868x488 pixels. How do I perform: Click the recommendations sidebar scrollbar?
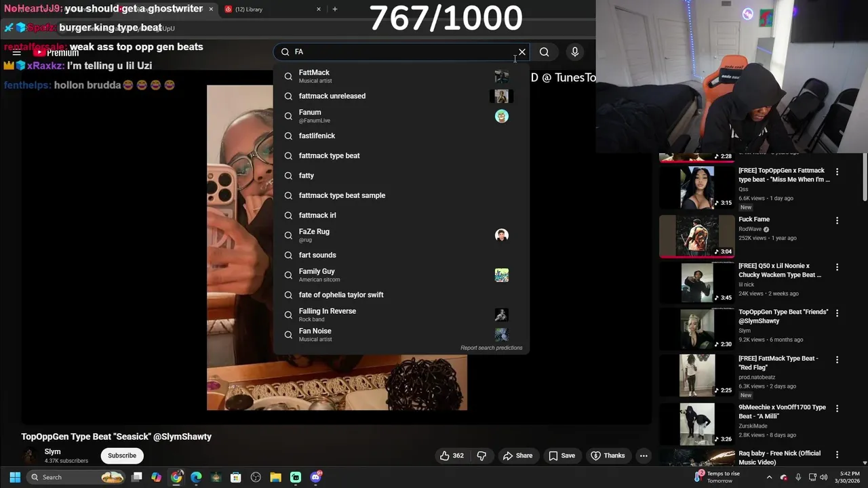point(865,178)
